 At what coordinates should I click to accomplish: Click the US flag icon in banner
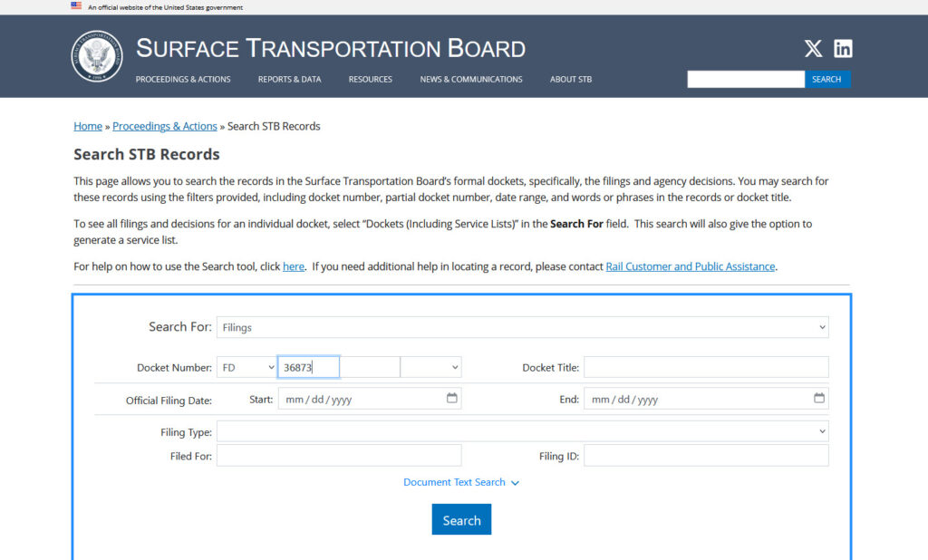76,6
